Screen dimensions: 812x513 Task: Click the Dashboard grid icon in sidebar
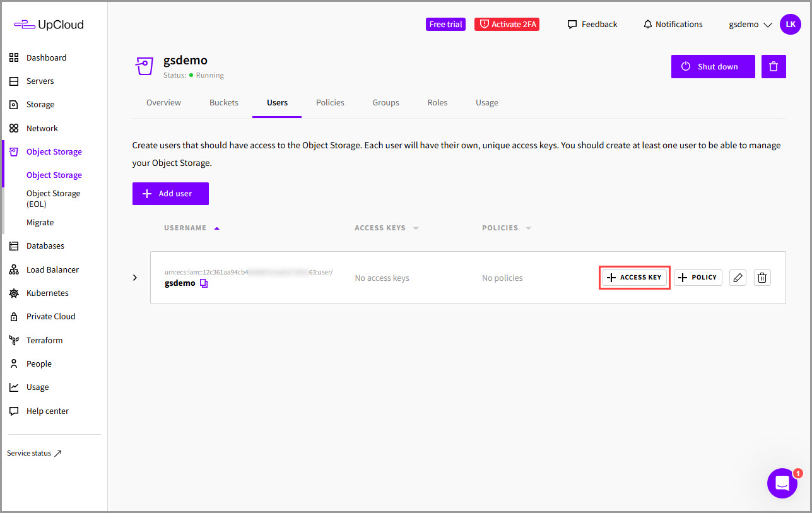pyautogui.click(x=14, y=58)
